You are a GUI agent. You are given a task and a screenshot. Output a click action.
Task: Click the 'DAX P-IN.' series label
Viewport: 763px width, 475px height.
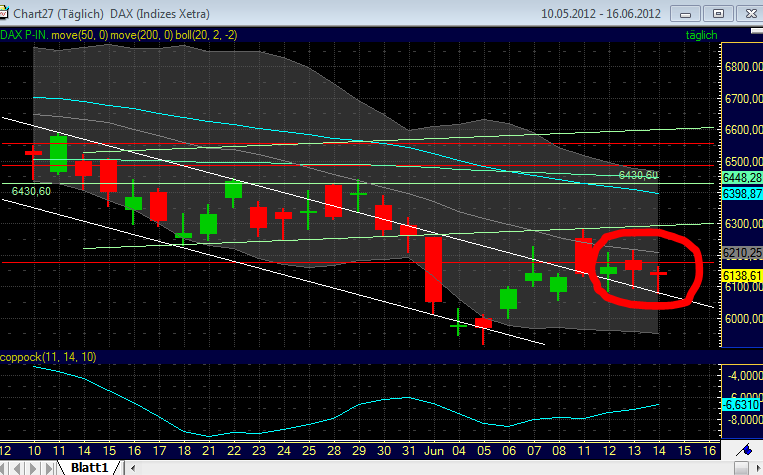[24, 35]
